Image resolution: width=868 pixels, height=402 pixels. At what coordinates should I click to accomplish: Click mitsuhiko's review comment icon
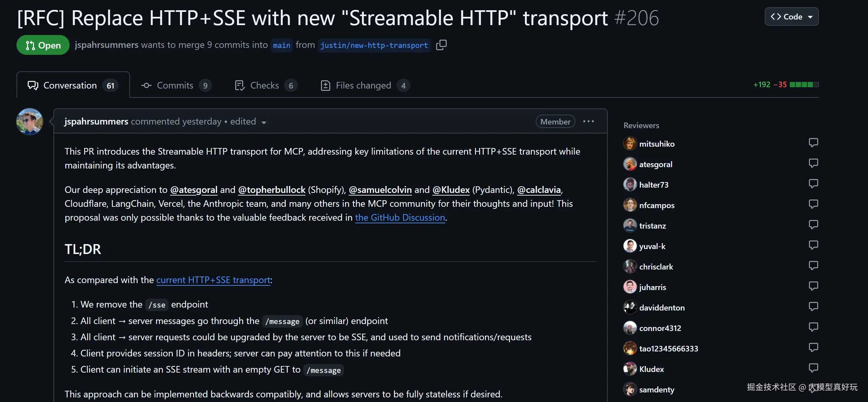click(813, 143)
